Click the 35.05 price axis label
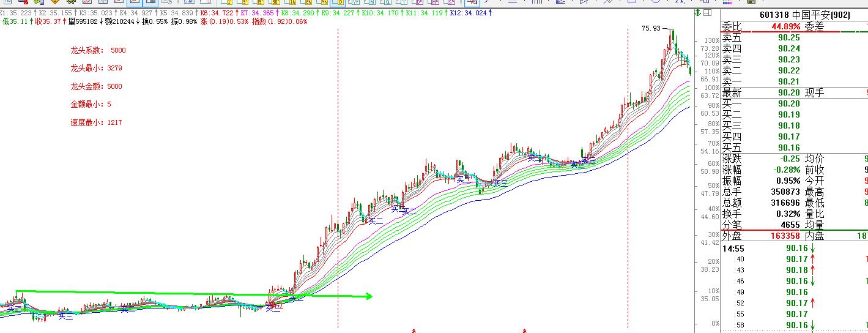Viewport: 868px width, 333px height. tap(710, 299)
